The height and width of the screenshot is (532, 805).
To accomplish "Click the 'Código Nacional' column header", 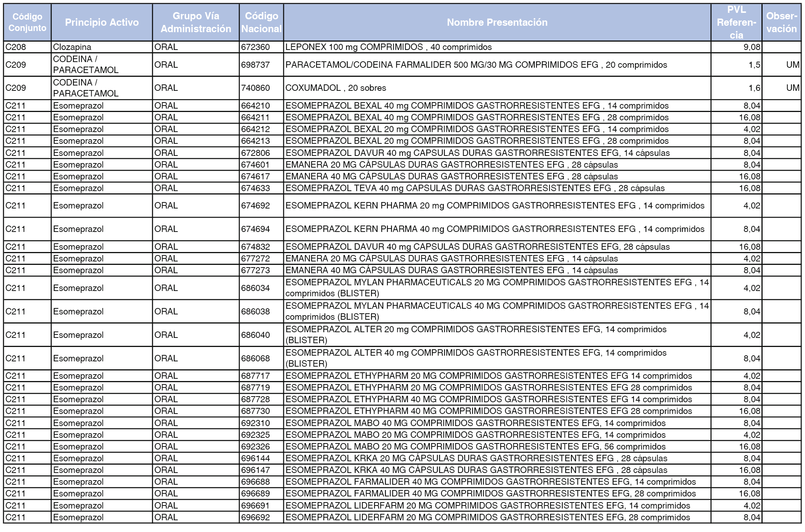I will tap(261, 22).
